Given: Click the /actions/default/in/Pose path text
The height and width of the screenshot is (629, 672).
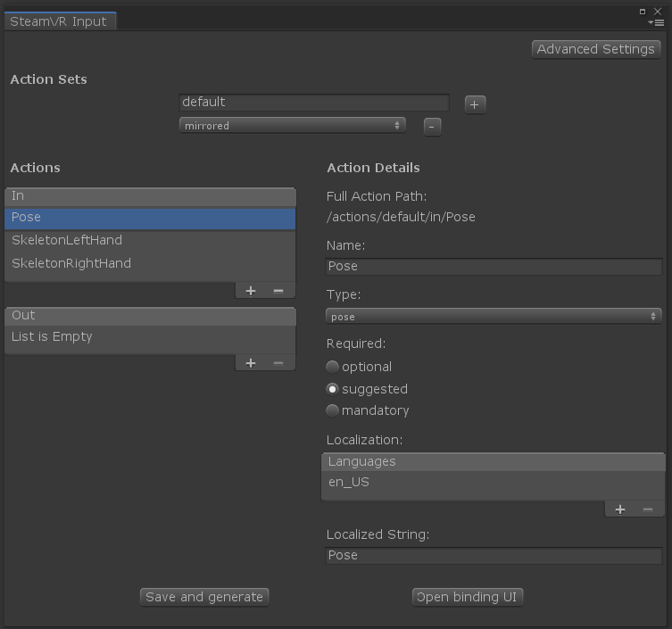Looking at the screenshot, I should (401, 217).
